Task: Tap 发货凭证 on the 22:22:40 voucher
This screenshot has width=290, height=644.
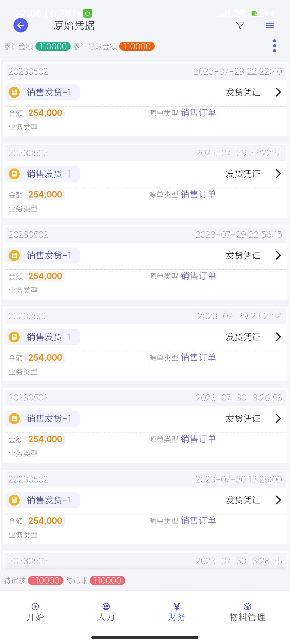Action: pyautogui.click(x=243, y=92)
